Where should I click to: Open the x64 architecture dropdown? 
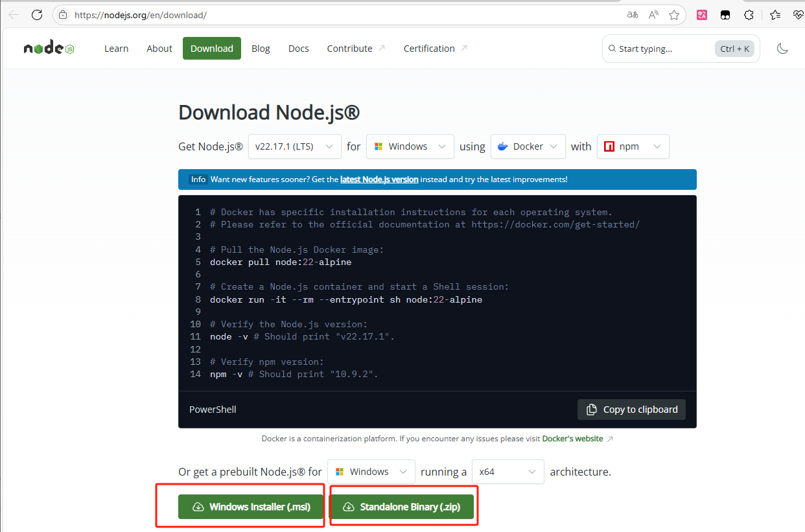tap(508, 472)
